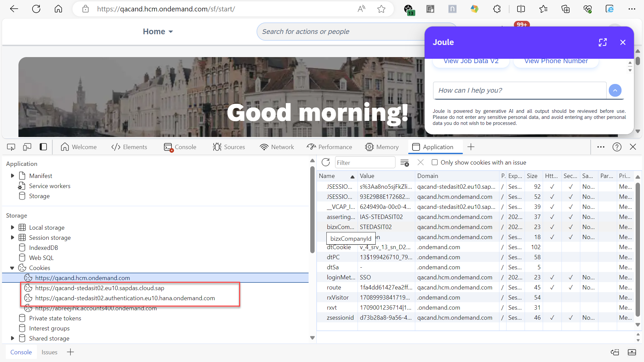Open DevTools Help icon
Viewport: 644px width, 362px height.
(x=617, y=147)
